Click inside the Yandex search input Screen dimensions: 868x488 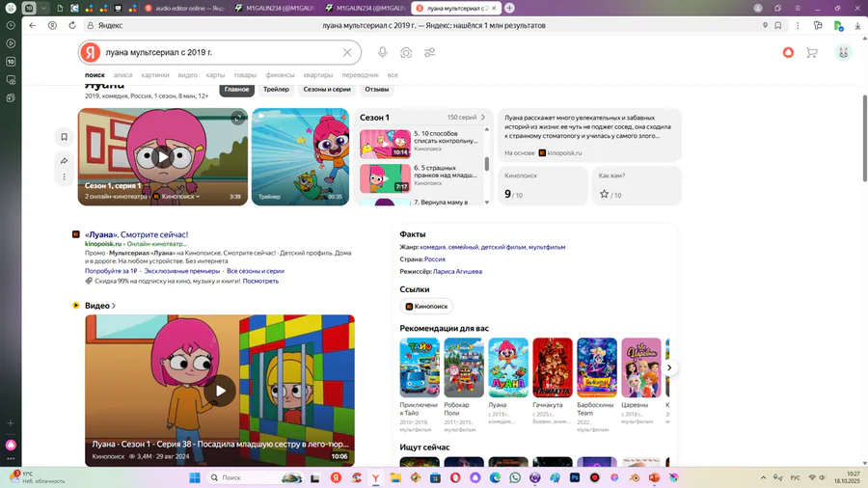pyautogui.click(x=222, y=53)
